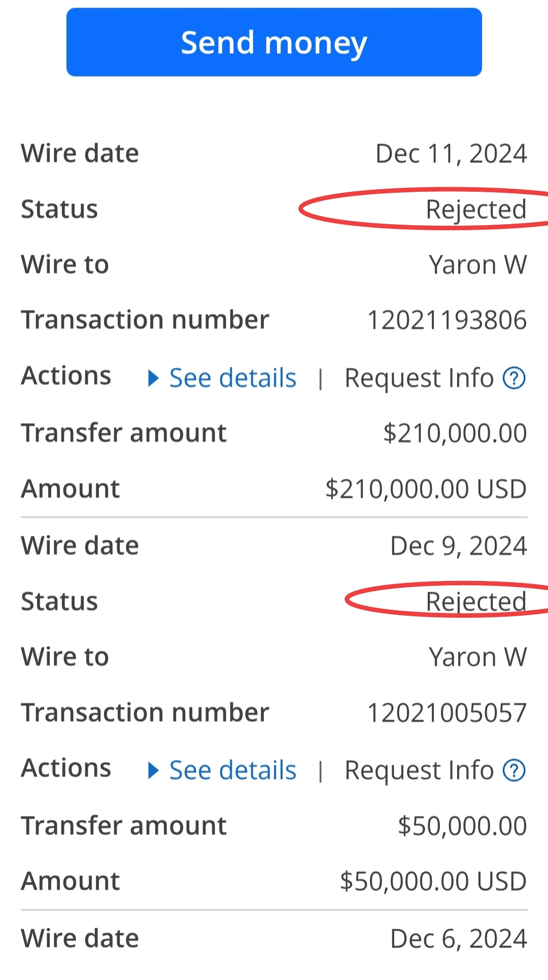Viewport: 548px width, 980px height.
Task: Select the Dec 9, 2024 wire date
Action: [x=459, y=546]
